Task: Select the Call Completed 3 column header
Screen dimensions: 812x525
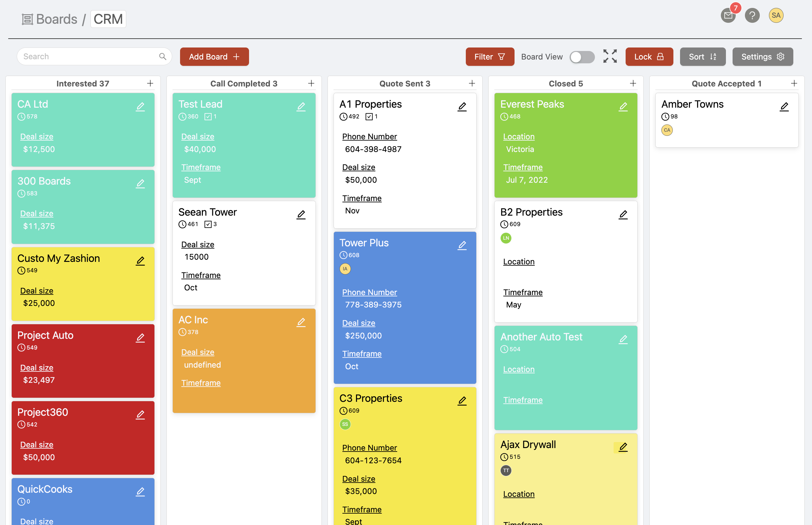Action: coord(244,84)
